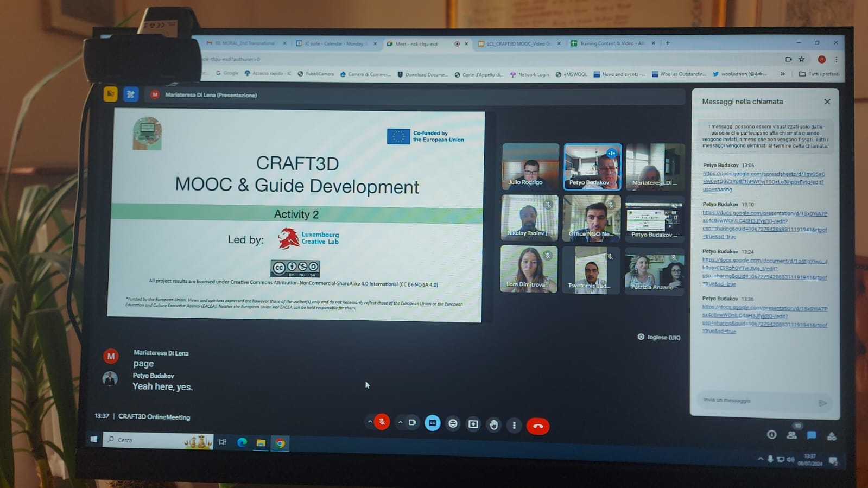
Task: Open the spreadsheet link sent at 13:06
Action: (764, 182)
